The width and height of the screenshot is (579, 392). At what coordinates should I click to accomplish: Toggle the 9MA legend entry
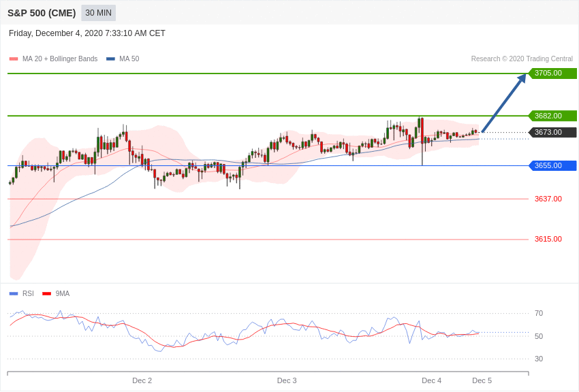point(56,293)
